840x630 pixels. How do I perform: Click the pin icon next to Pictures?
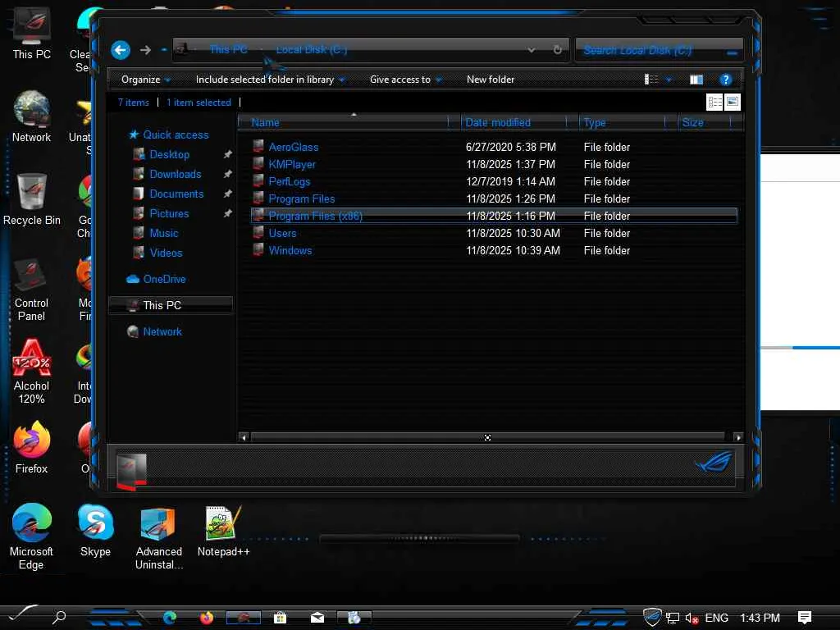pyautogui.click(x=228, y=213)
